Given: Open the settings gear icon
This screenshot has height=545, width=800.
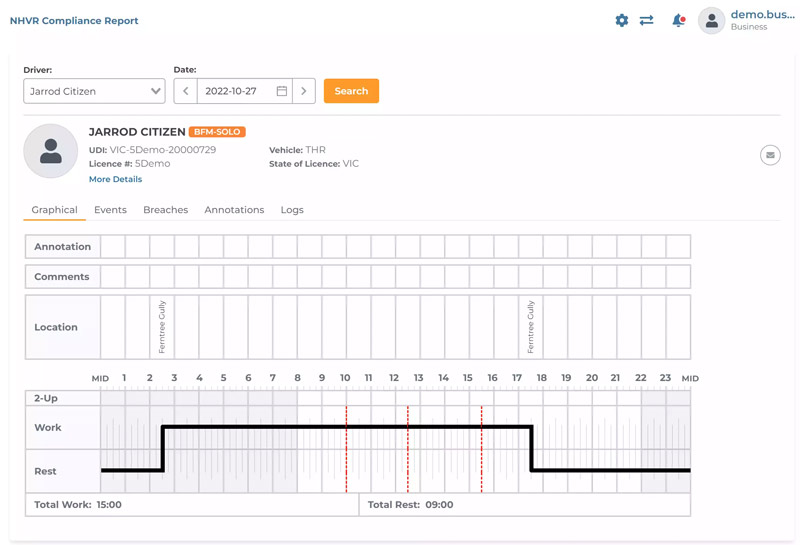Looking at the screenshot, I should click(621, 20).
